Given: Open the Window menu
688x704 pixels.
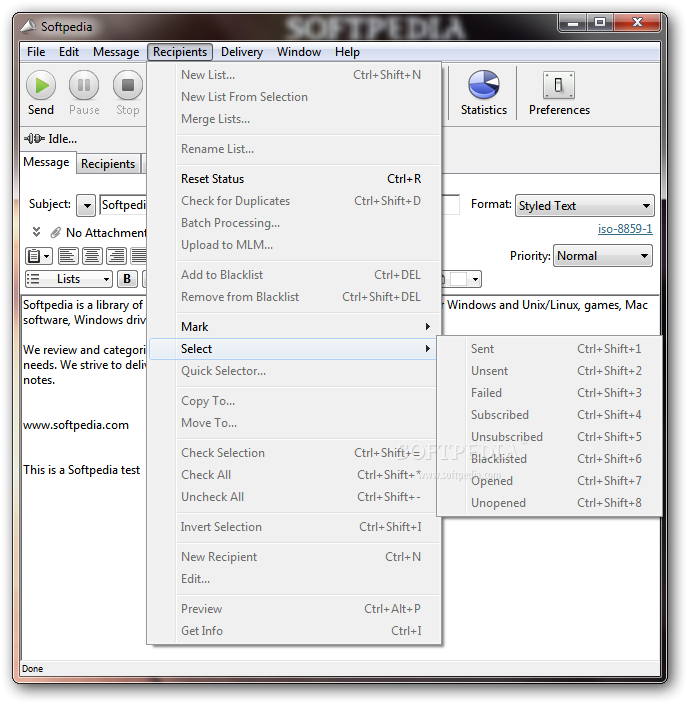Looking at the screenshot, I should (299, 52).
